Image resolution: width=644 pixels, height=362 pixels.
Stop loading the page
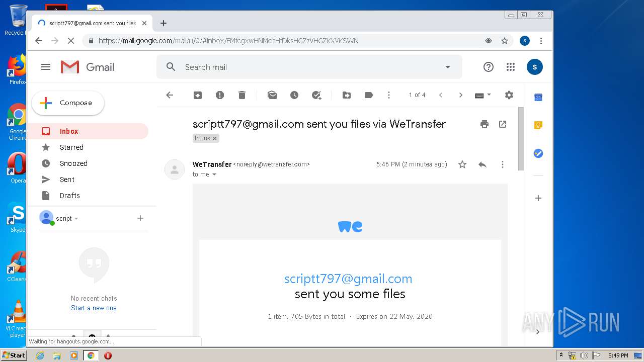click(x=71, y=41)
